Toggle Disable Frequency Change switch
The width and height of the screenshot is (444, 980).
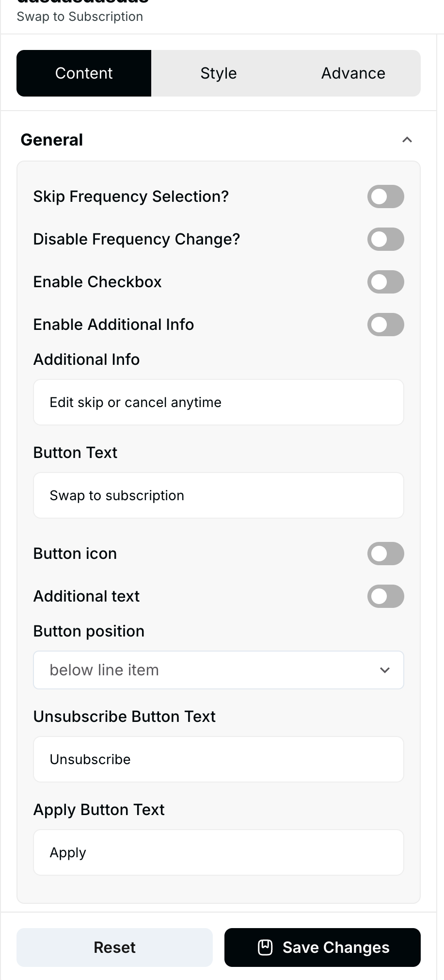(x=385, y=239)
